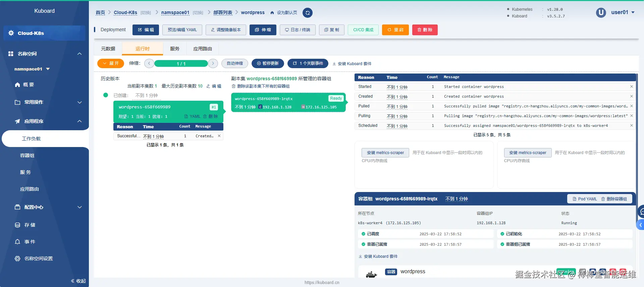This screenshot has width=644, height=287.
Task: Switch to the 服务 tab
Action: click(175, 49)
